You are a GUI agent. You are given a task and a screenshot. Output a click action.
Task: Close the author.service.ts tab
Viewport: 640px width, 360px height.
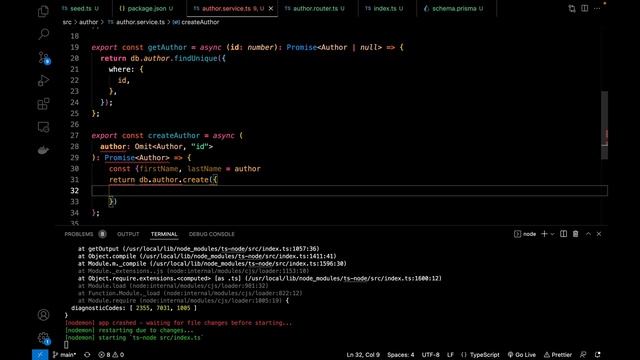point(271,9)
